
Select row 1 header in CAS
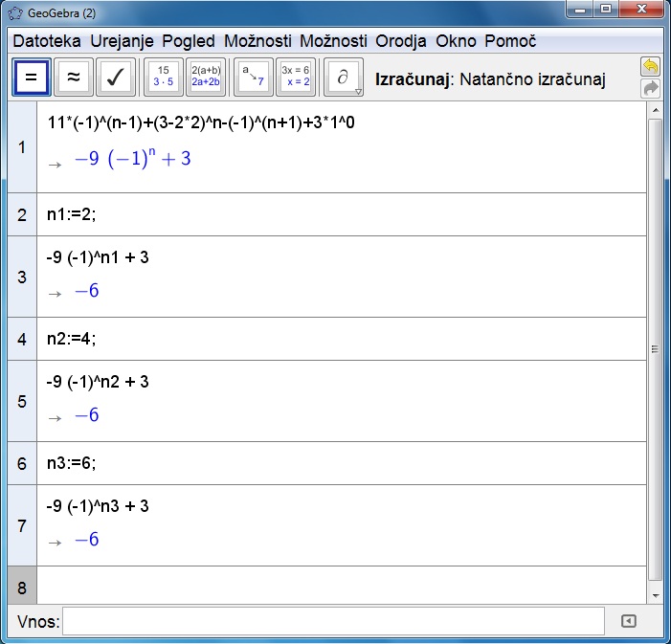(x=21, y=147)
